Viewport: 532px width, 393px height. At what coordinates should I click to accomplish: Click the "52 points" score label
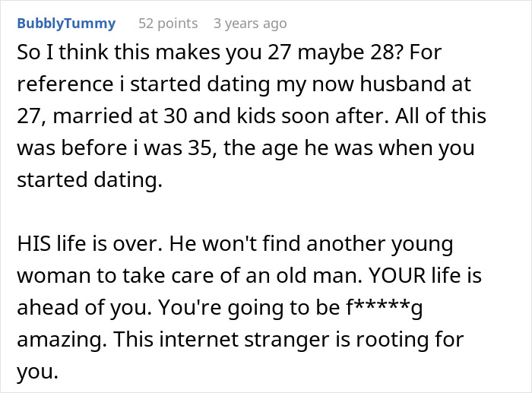(168, 24)
